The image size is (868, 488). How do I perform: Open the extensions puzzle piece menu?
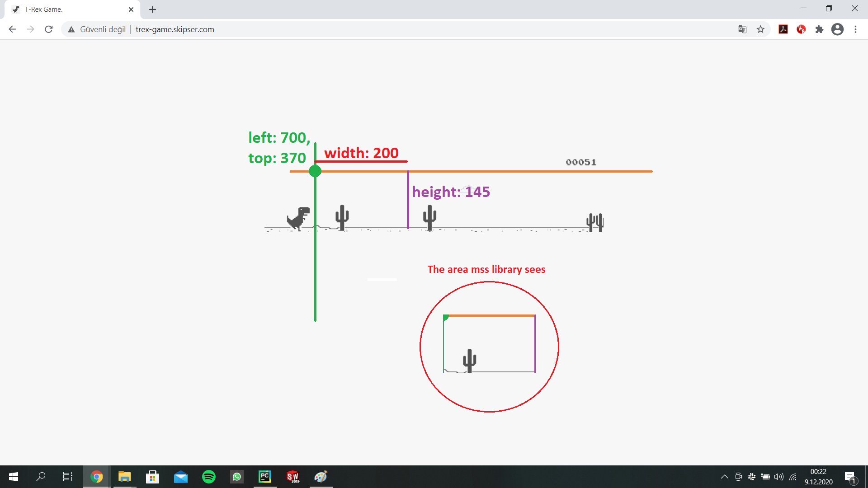(819, 29)
